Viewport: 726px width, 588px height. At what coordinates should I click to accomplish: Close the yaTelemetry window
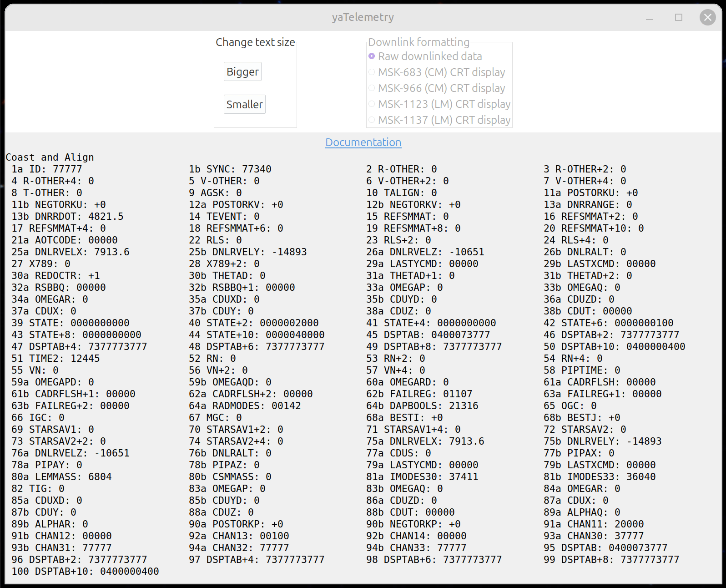(x=707, y=17)
